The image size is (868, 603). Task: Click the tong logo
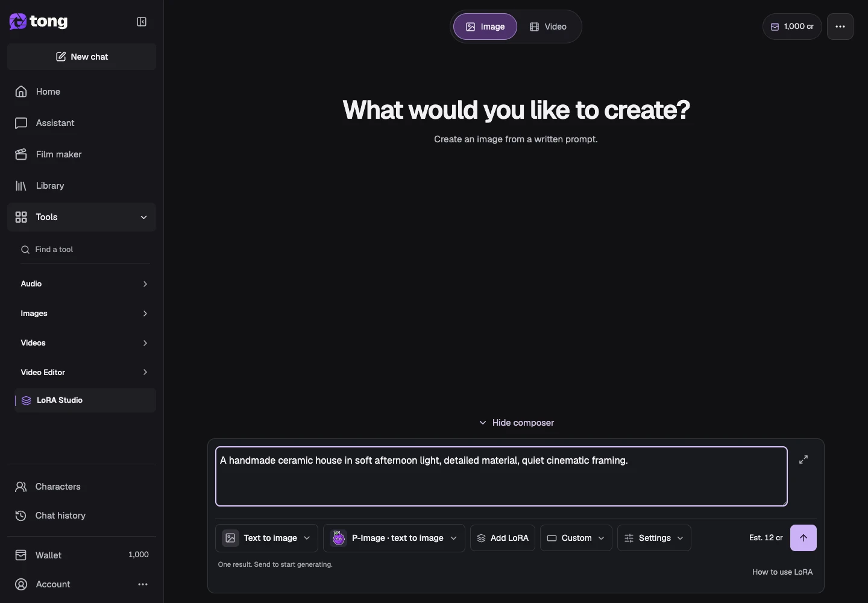[39, 22]
